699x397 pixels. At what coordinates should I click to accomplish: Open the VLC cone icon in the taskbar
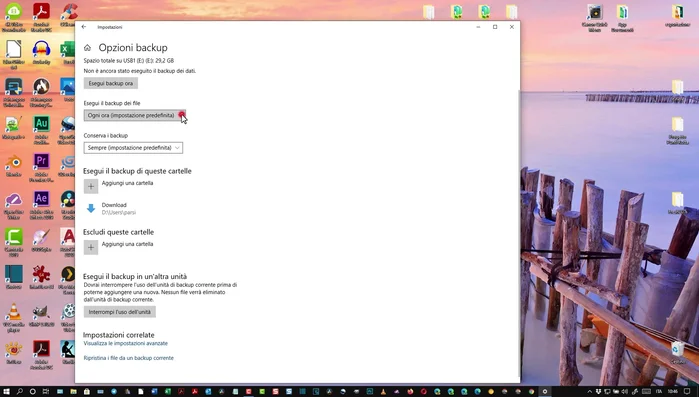[383, 392]
